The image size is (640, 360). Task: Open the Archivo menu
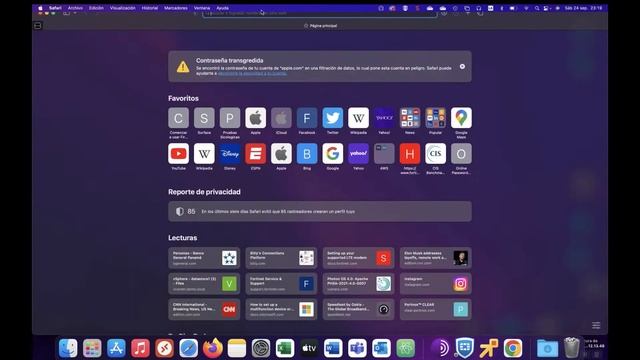[x=75, y=8]
